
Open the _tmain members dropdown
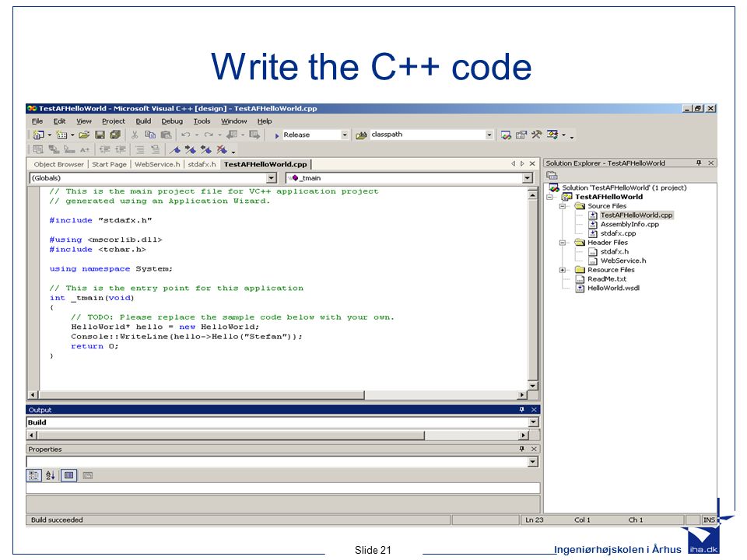[x=527, y=178]
